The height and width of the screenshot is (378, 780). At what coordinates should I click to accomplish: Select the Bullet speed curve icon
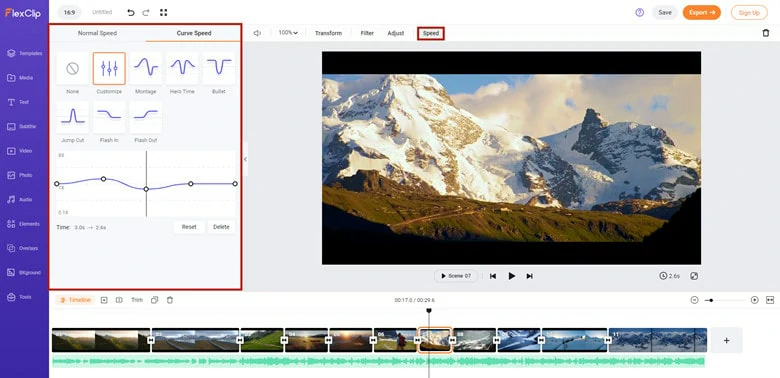(219, 68)
